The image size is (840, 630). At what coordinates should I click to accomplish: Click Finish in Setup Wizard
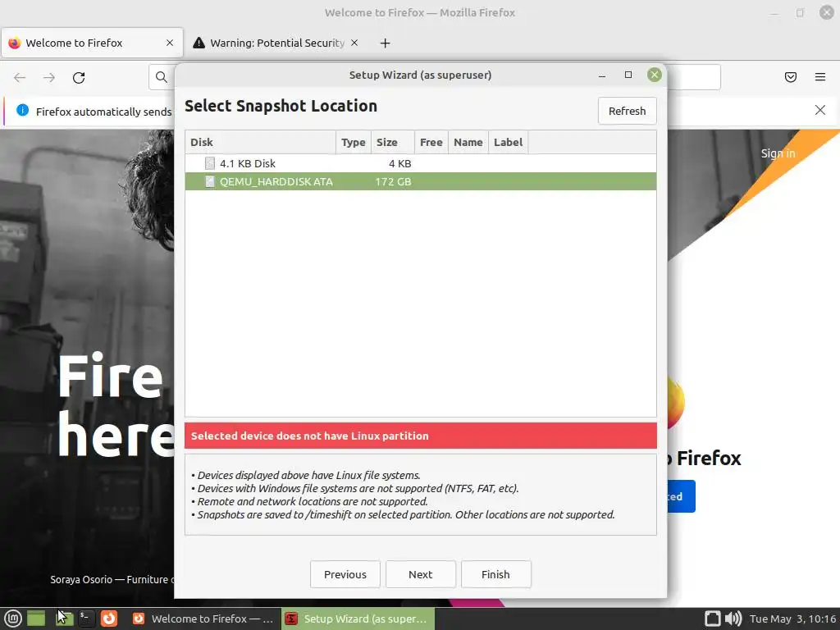point(495,574)
